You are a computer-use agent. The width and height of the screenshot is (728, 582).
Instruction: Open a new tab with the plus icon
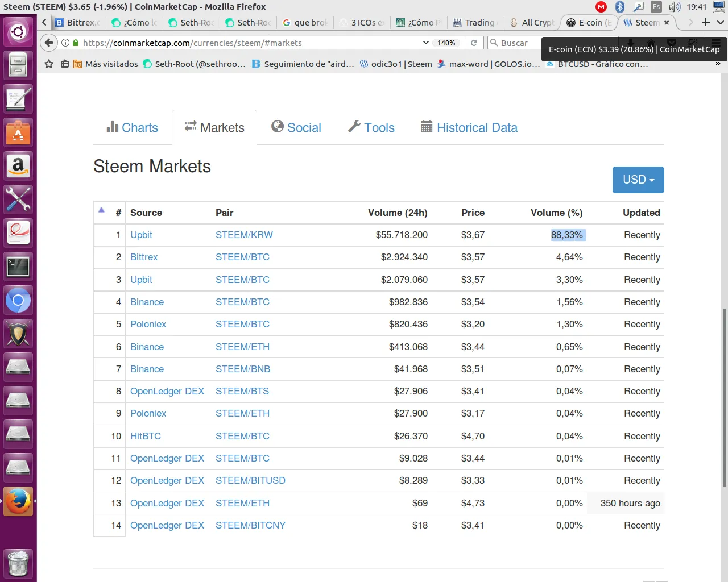[706, 22]
